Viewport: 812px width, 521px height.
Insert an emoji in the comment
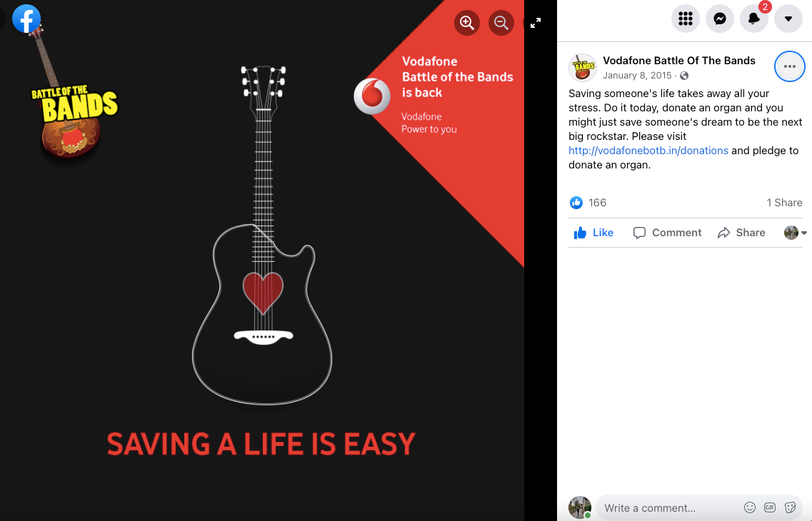coord(749,507)
